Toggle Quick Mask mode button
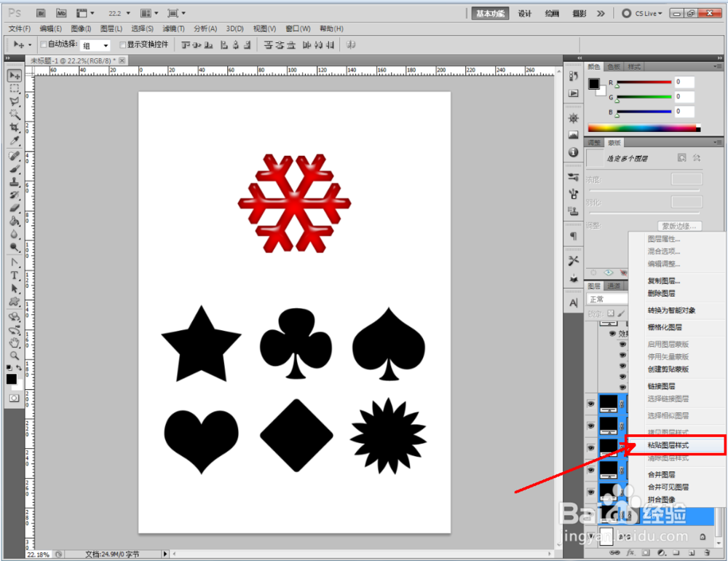The height and width of the screenshot is (561, 728). 15,399
